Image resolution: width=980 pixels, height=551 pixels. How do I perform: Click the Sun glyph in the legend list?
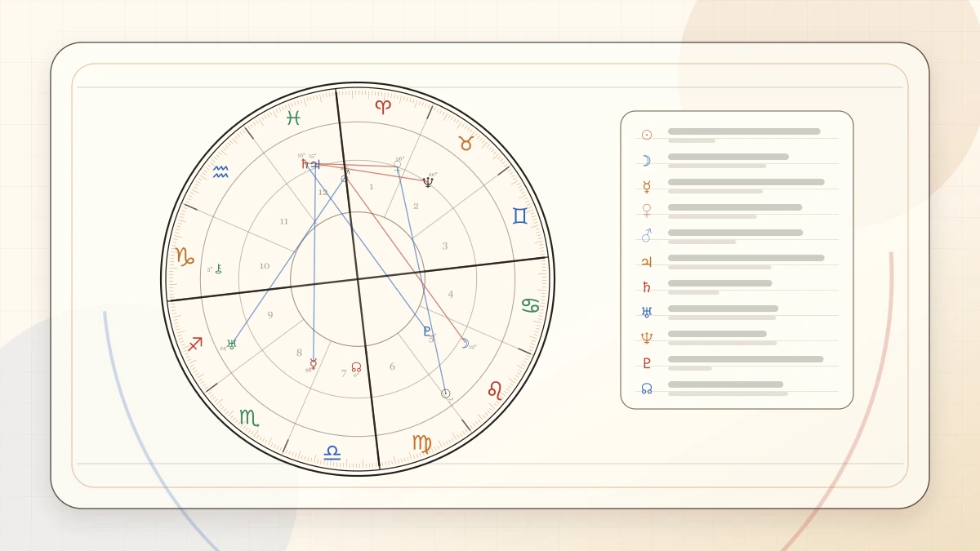(x=647, y=135)
